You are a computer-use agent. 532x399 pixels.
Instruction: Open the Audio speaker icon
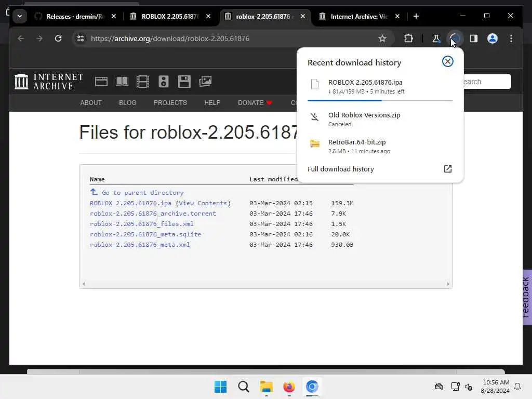tap(164, 82)
